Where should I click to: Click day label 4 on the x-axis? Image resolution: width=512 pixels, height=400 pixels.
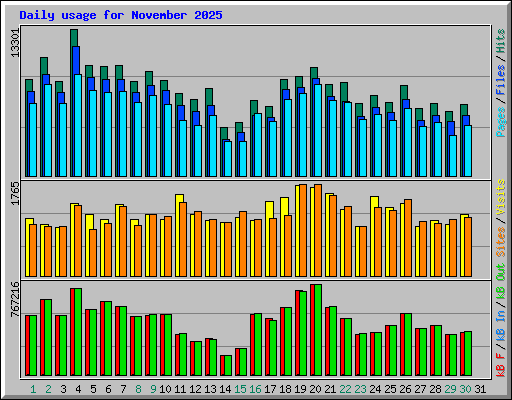(78, 389)
